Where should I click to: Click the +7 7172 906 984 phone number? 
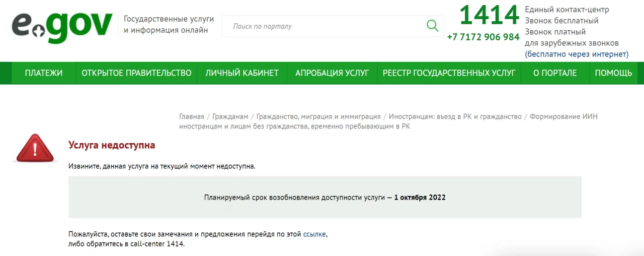tap(483, 37)
